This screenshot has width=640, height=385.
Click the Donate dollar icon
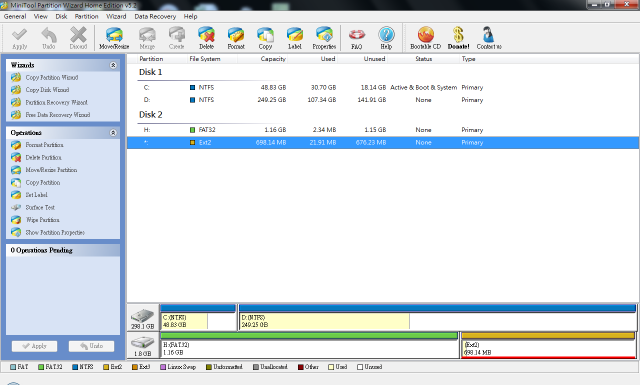[x=458, y=35]
